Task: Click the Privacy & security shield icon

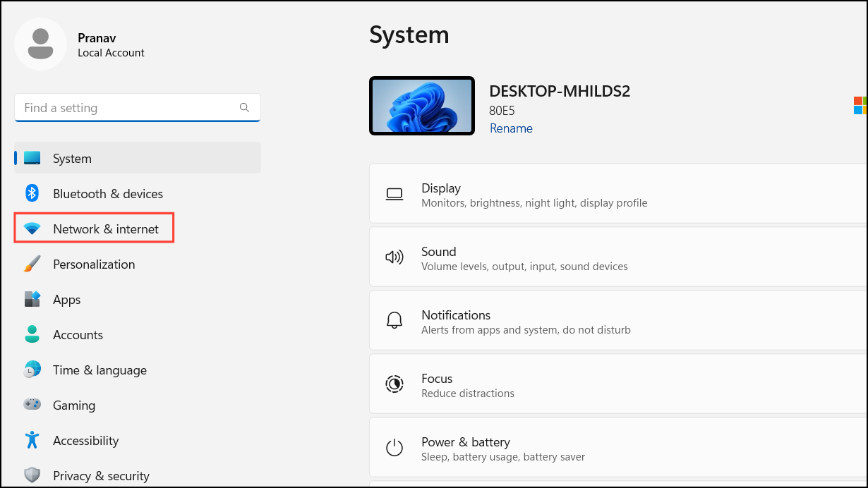Action: (x=32, y=475)
